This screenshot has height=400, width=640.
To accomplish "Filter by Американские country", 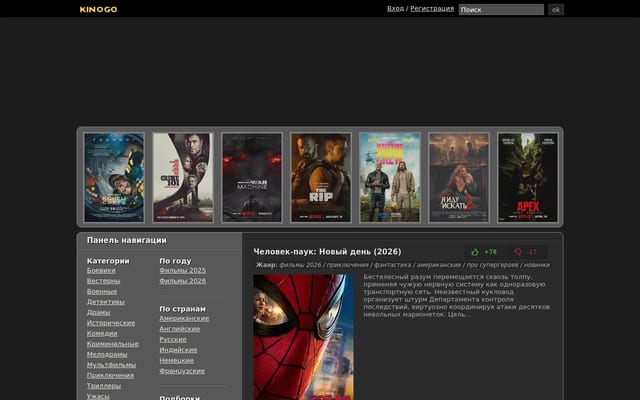I will pyautogui.click(x=184, y=318).
